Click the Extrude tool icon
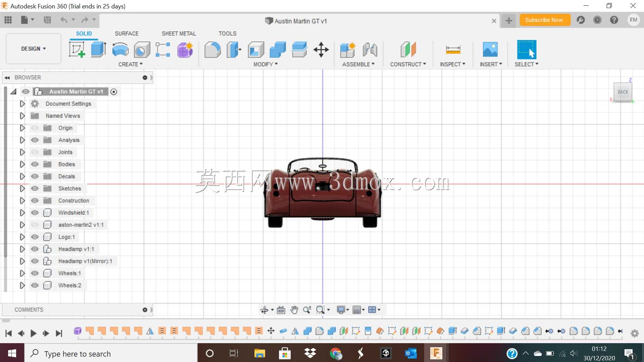 [x=98, y=49]
